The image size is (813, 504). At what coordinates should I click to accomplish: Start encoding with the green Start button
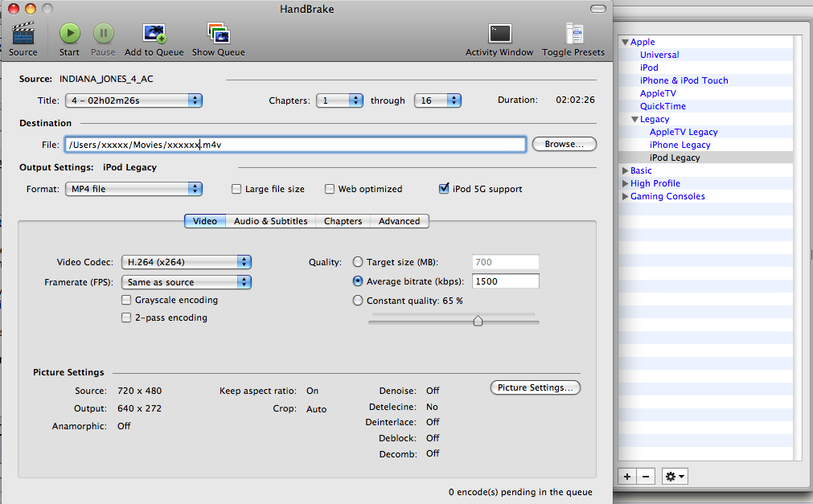[69, 34]
